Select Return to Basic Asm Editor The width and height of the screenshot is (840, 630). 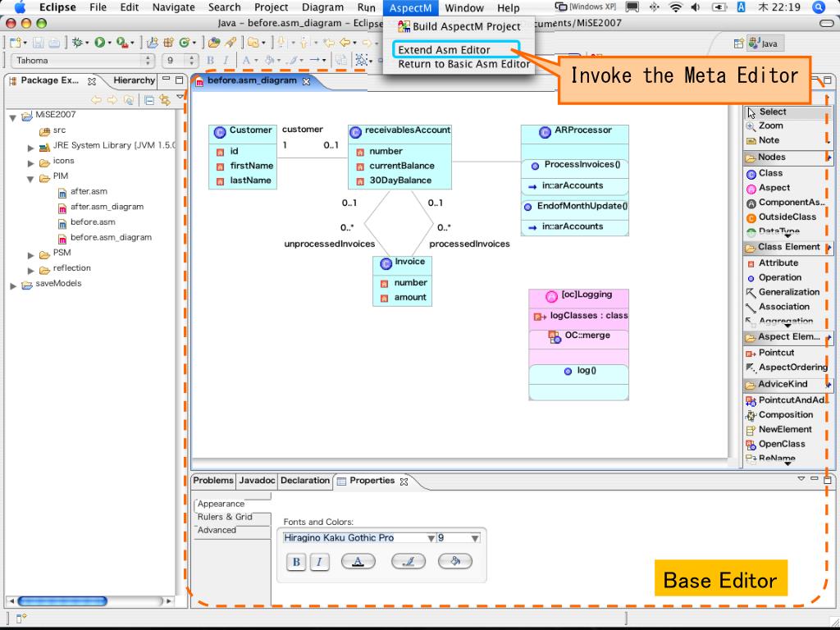click(464, 64)
